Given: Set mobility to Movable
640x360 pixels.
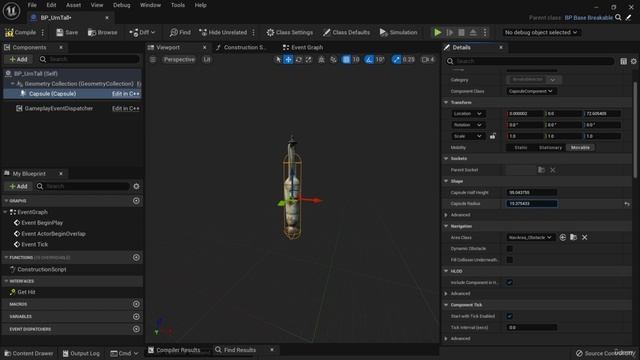Looking at the screenshot, I should 580,147.
